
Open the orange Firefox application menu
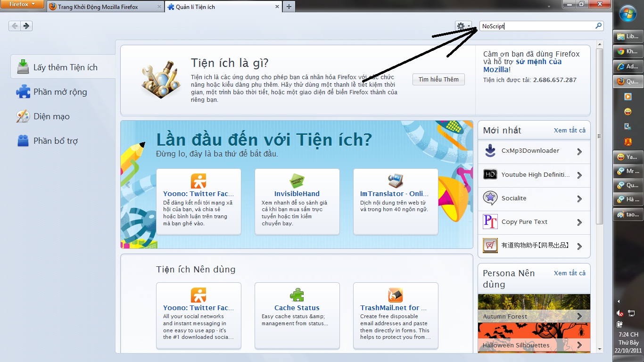[23, 4]
